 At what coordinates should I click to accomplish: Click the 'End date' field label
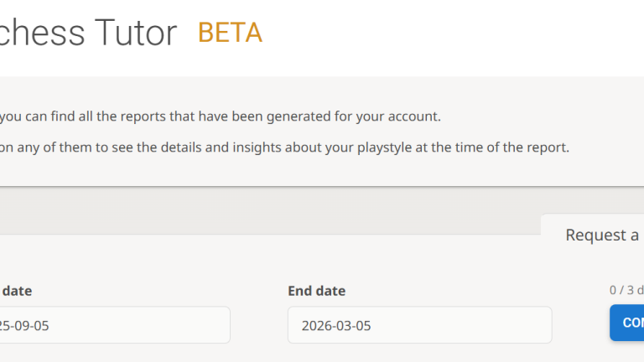(316, 291)
